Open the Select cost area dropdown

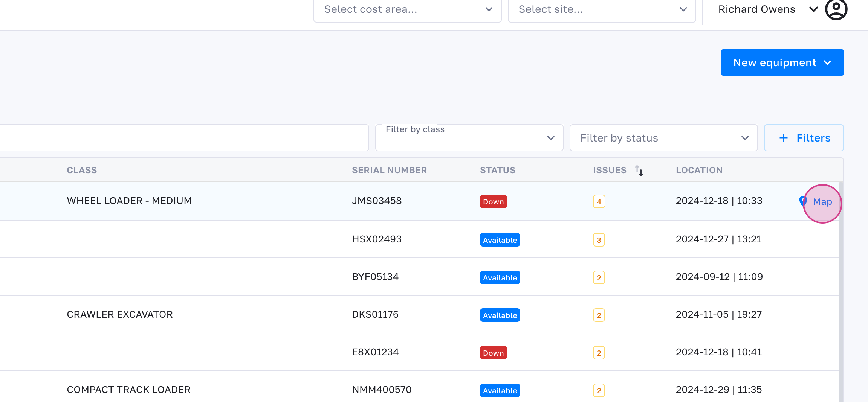407,10
